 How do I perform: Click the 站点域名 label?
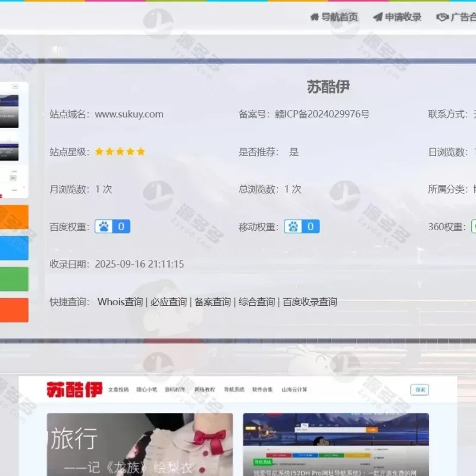click(x=69, y=114)
